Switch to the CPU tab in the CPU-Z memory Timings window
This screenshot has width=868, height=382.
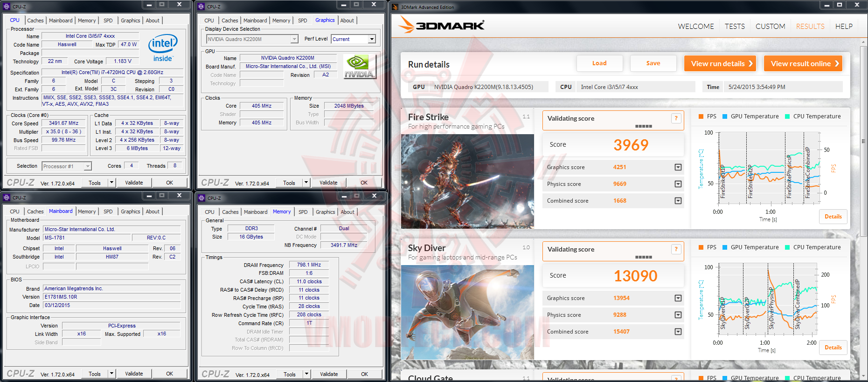point(210,212)
